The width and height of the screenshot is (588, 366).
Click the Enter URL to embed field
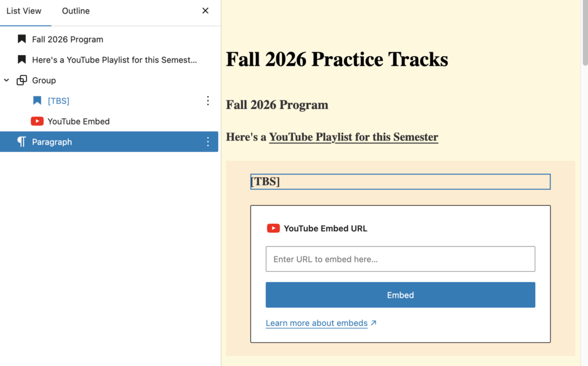(400, 259)
